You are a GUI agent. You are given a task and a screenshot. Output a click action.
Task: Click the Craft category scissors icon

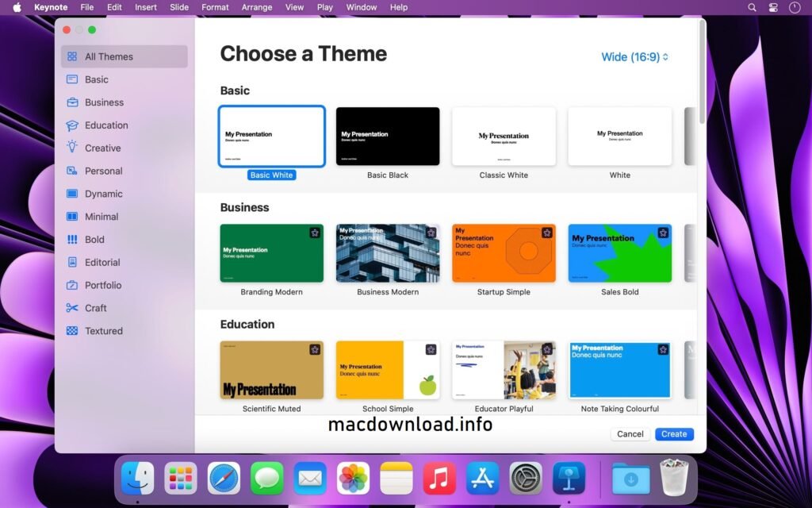coord(74,308)
